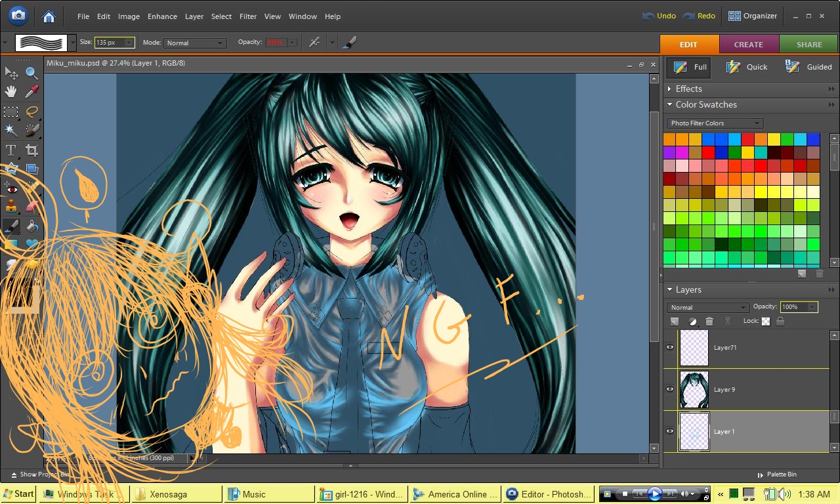The width and height of the screenshot is (840, 504).
Task: Create a new layer in Layers panel
Action: click(675, 322)
